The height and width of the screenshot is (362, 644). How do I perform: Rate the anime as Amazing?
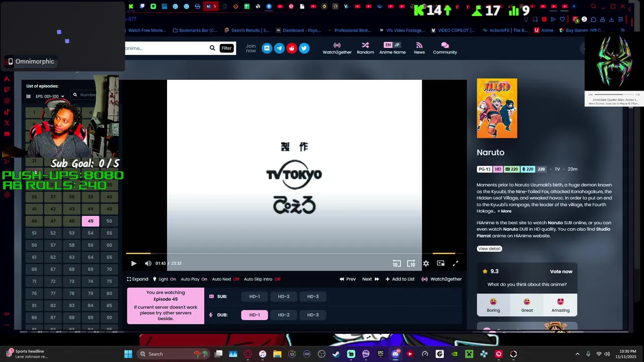coord(560,305)
